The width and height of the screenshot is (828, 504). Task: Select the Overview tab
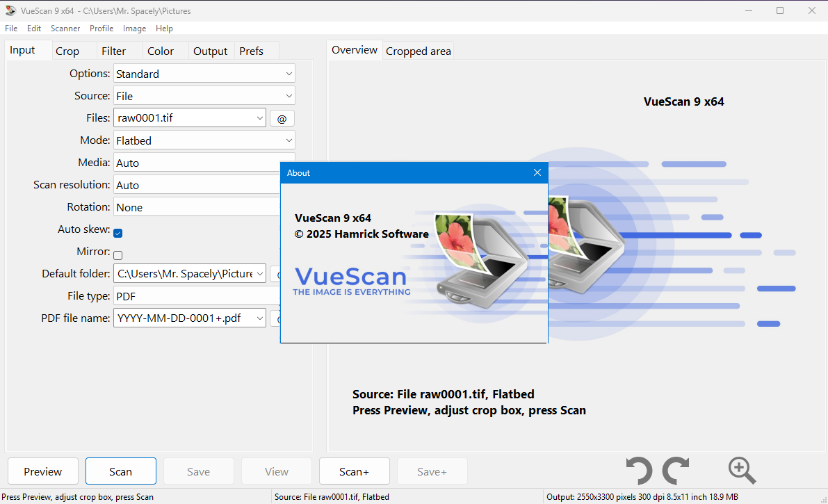click(355, 50)
